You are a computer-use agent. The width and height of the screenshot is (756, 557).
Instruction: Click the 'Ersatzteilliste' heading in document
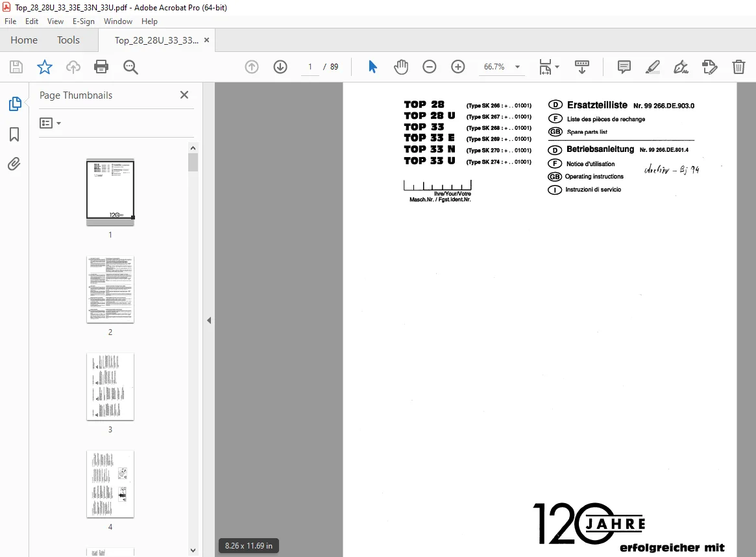(x=597, y=105)
